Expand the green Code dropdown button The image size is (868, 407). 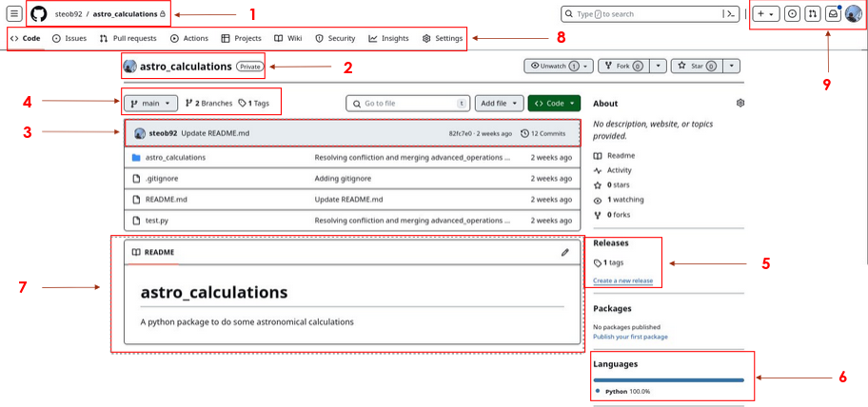[x=553, y=103]
